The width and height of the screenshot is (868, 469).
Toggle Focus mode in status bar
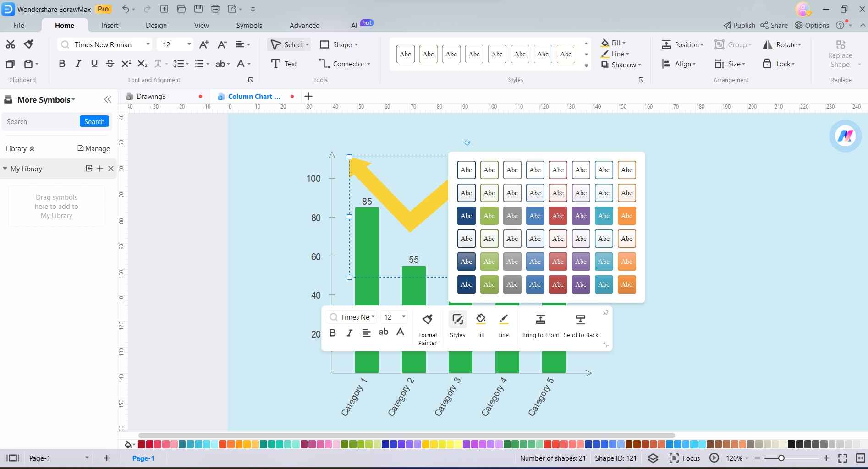[x=685, y=458]
